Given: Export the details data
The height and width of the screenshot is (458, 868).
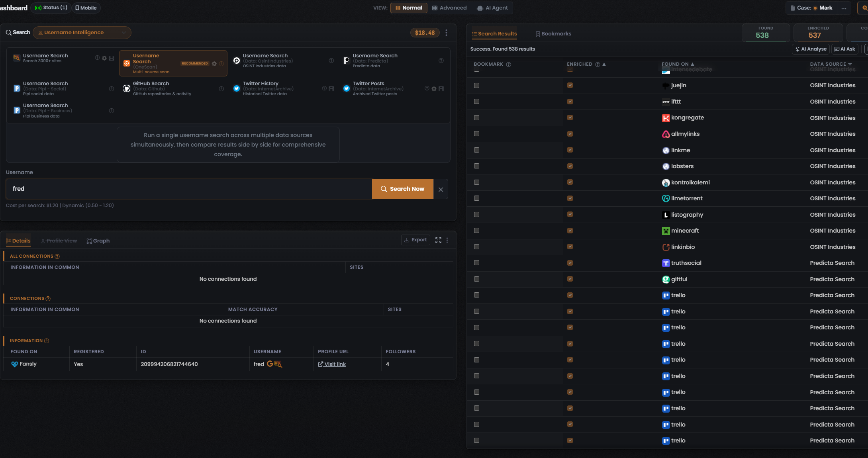Looking at the screenshot, I should click(x=415, y=240).
